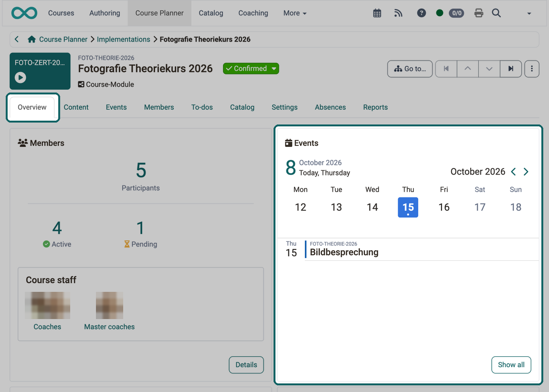This screenshot has width=549, height=392.
Task: Open the Bildbesprechung event
Action: point(344,252)
